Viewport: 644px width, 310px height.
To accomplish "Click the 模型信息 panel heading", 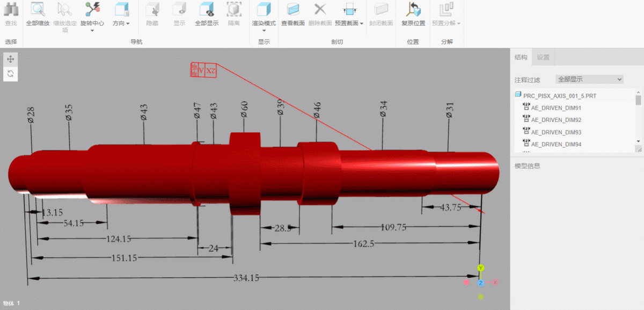I will (x=527, y=166).
